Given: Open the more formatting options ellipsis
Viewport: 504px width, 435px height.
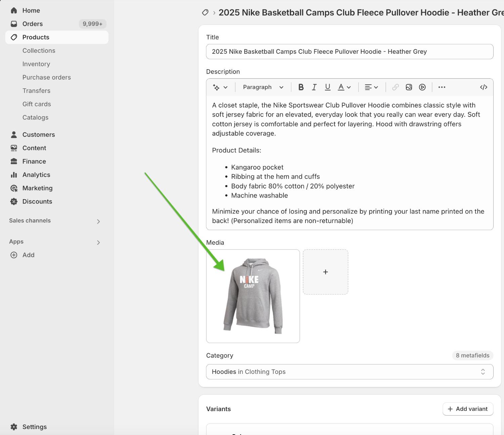Looking at the screenshot, I should [442, 87].
